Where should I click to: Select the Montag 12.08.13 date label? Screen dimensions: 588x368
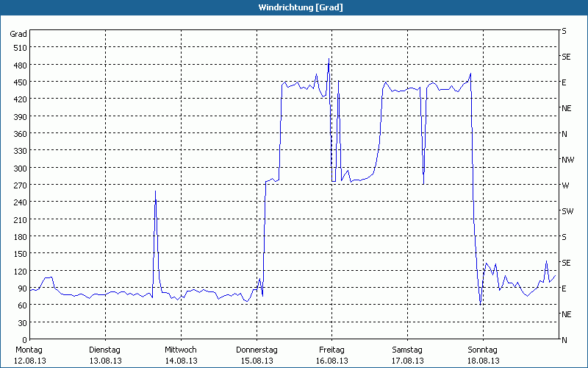click(29, 355)
